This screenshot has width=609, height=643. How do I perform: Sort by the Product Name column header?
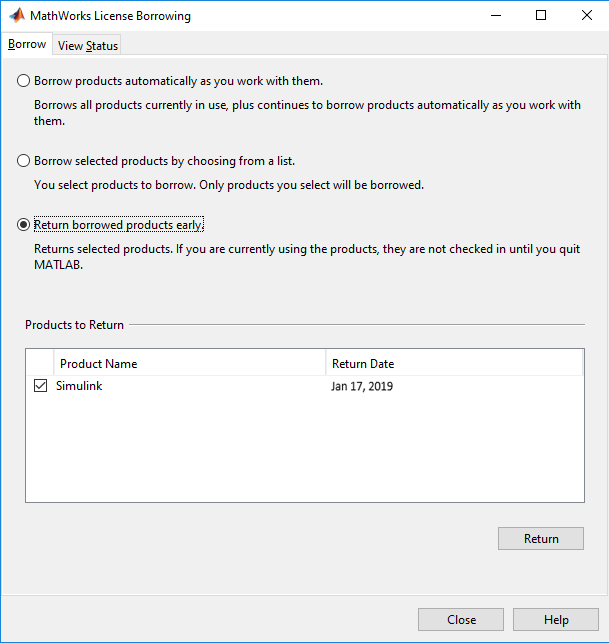tap(190, 364)
